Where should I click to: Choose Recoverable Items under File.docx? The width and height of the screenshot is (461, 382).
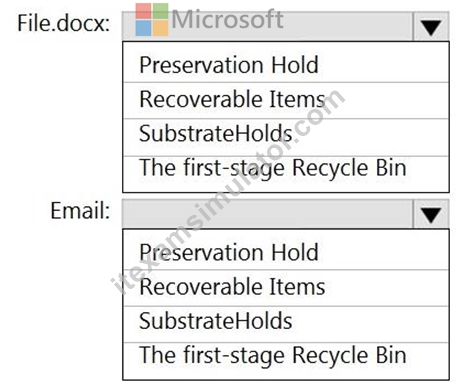click(x=286, y=100)
